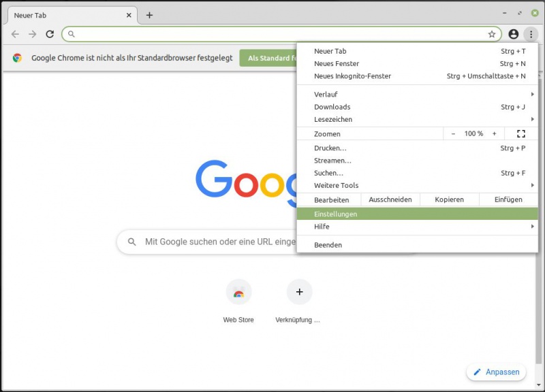Click the Kopieren button
The height and width of the screenshot is (392, 545).
coord(450,199)
